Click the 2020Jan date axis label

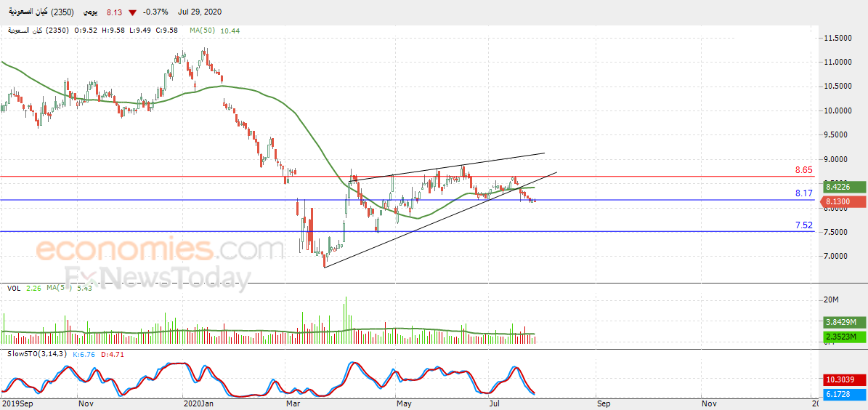(199, 404)
